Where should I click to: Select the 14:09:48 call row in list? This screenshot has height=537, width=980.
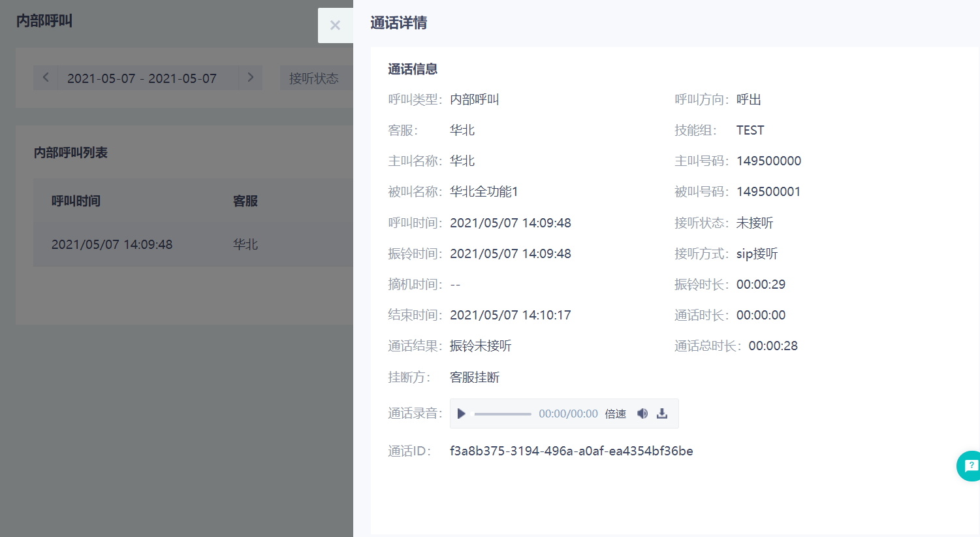click(112, 244)
